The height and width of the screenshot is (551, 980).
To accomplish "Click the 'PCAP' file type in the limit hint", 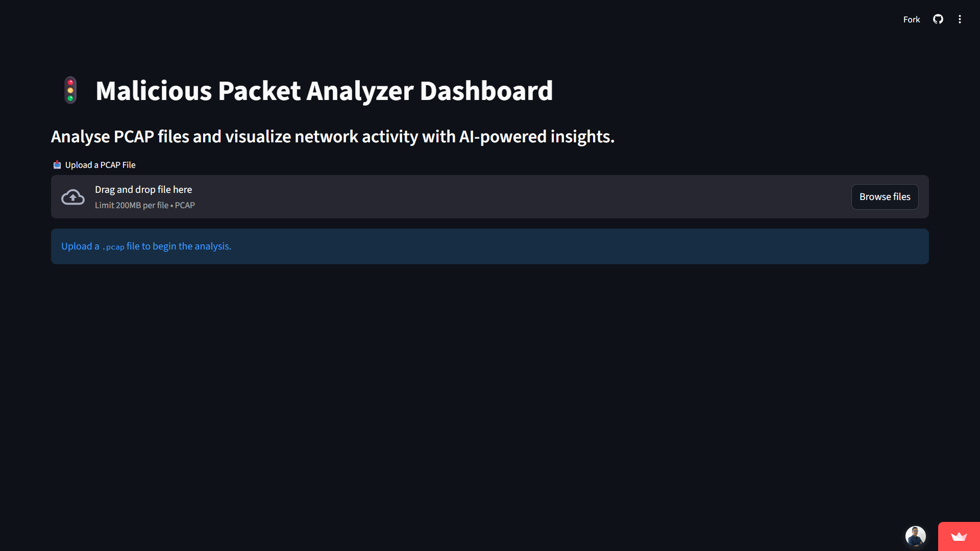I will point(185,205).
